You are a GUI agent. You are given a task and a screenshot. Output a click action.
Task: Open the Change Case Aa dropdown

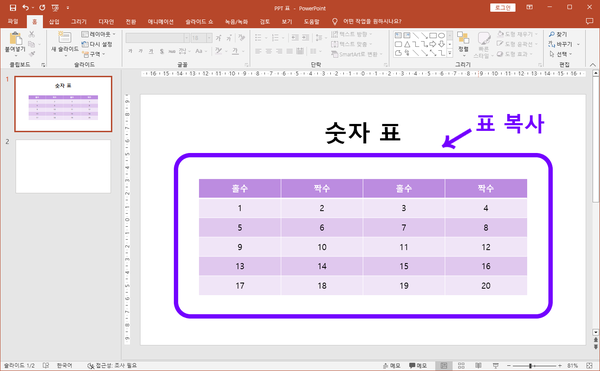point(200,51)
